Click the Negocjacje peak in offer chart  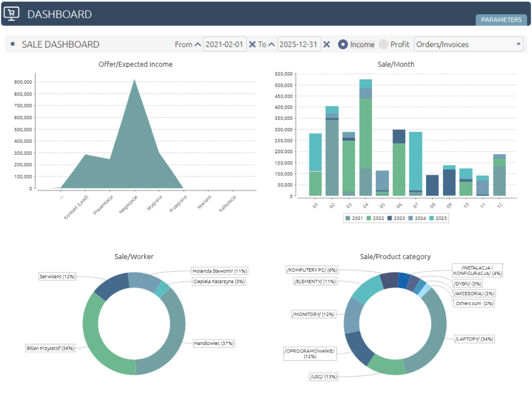[x=134, y=81]
